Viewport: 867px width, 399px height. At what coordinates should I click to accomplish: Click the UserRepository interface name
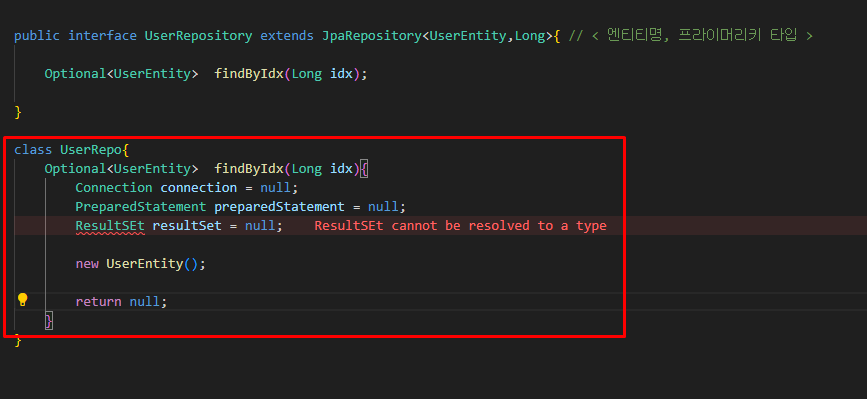coord(199,36)
